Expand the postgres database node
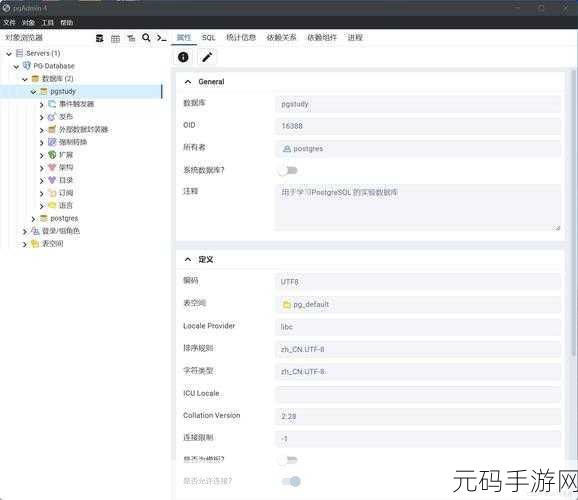Viewport: 578px width, 500px height. pyautogui.click(x=34, y=219)
